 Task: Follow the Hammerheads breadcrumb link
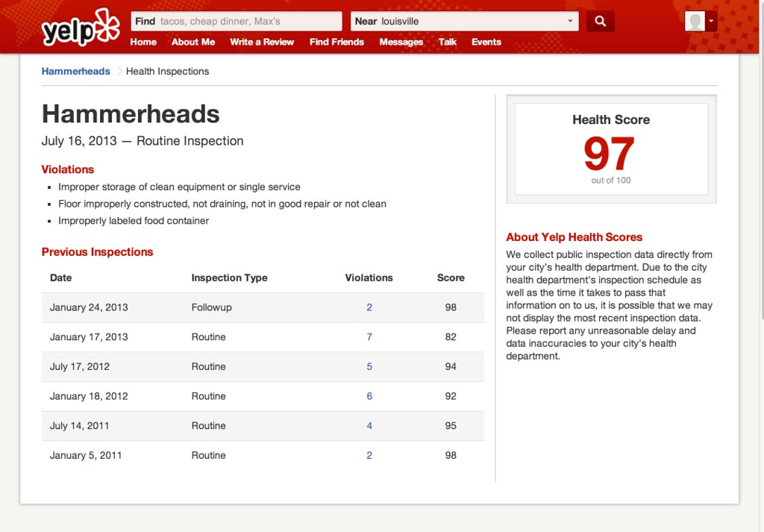[x=75, y=71]
